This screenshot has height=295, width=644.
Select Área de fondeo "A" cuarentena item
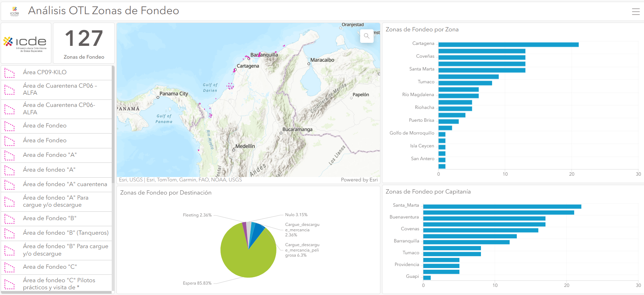click(65, 184)
